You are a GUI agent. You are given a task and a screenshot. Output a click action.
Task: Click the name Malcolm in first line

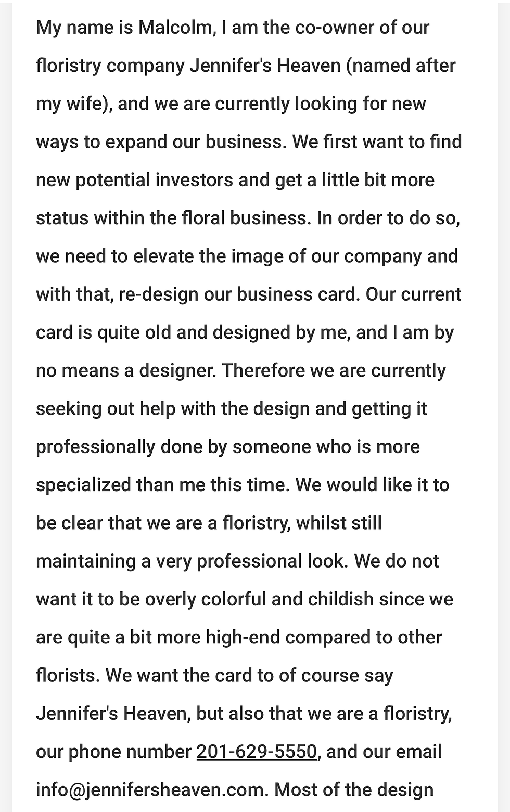click(x=177, y=28)
